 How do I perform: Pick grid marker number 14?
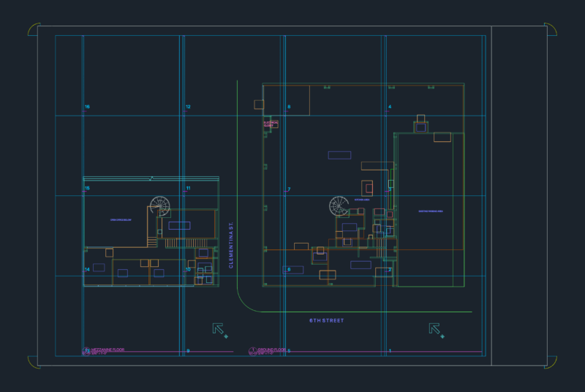pyautogui.click(x=87, y=269)
